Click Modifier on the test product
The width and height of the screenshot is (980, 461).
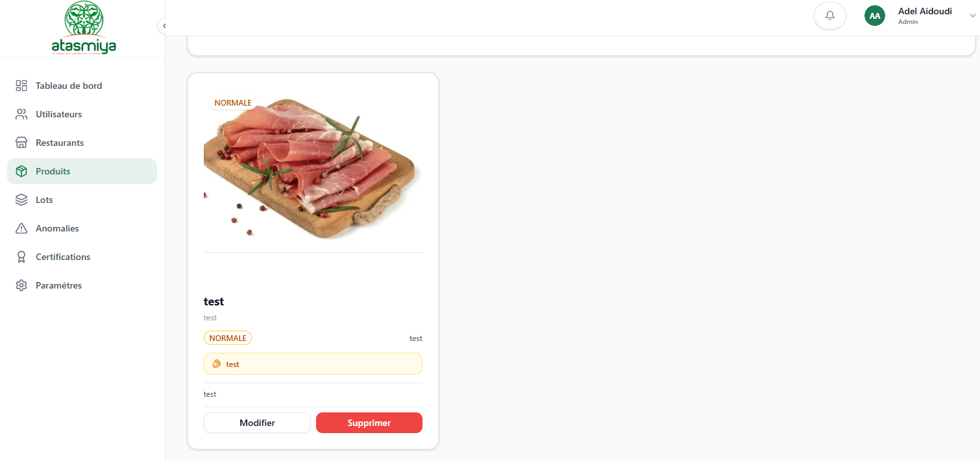257,423
